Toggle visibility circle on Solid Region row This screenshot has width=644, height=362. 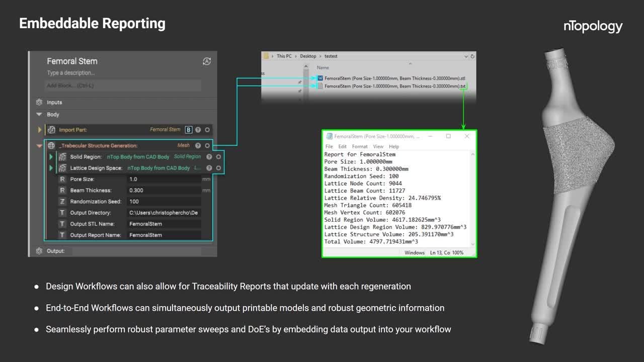pos(218,157)
